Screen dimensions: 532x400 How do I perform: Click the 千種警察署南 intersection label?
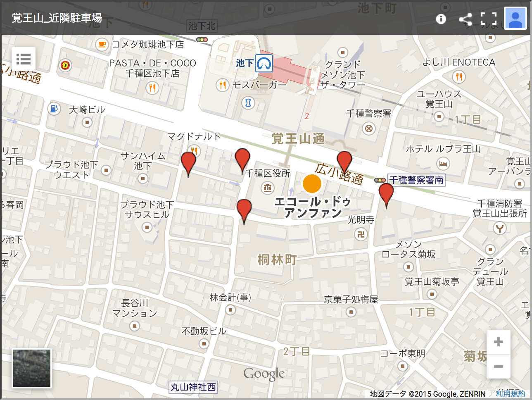416,180
